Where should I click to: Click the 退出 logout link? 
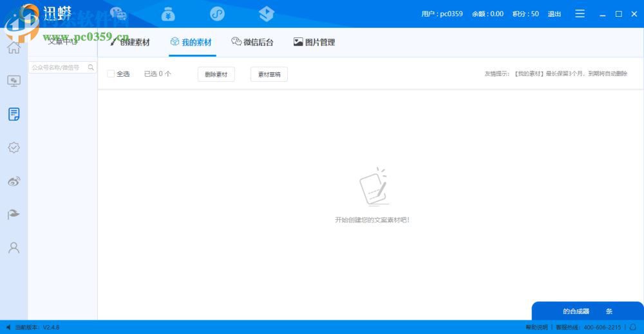(x=554, y=14)
